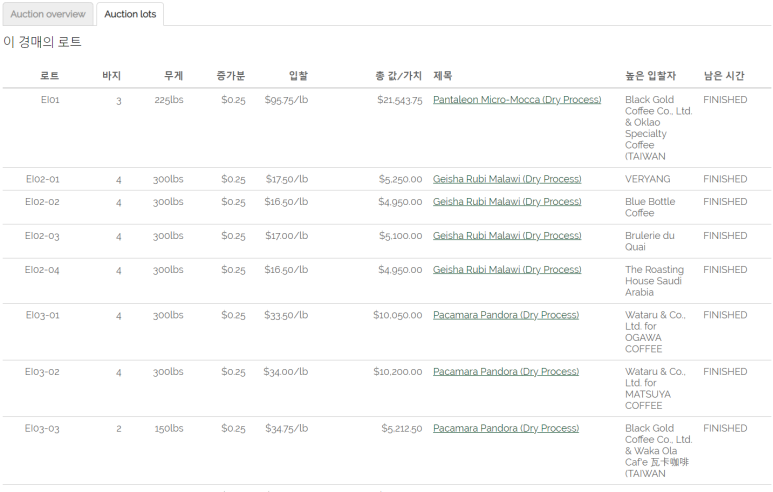Open Geisha Rubi Malawi link in row EI02-01
Viewport: 773px width, 492px height.
pyautogui.click(x=507, y=179)
